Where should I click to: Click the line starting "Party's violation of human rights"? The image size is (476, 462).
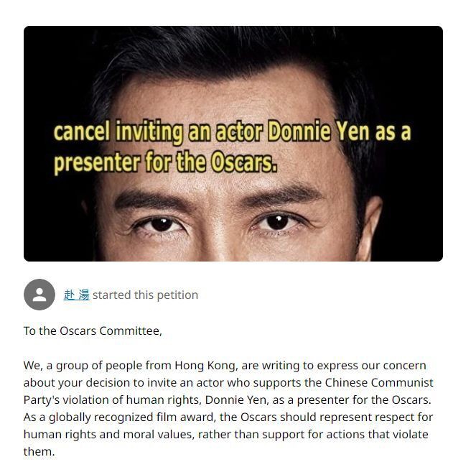tap(227, 400)
